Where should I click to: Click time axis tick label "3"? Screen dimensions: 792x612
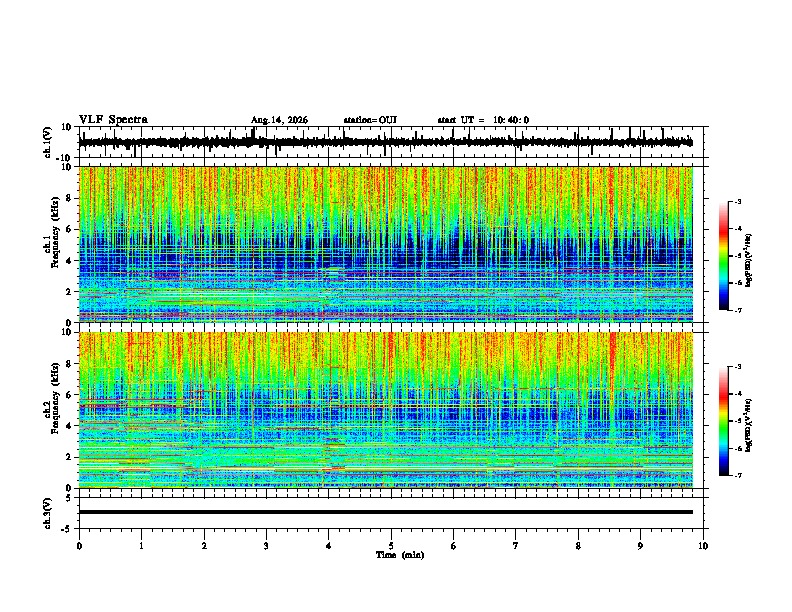click(x=266, y=546)
